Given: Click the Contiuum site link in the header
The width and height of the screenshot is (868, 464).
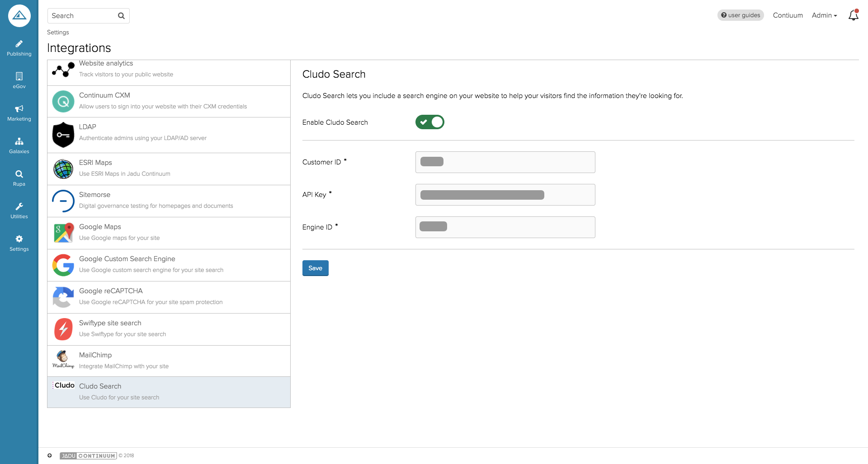Looking at the screenshot, I should [x=788, y=15].
